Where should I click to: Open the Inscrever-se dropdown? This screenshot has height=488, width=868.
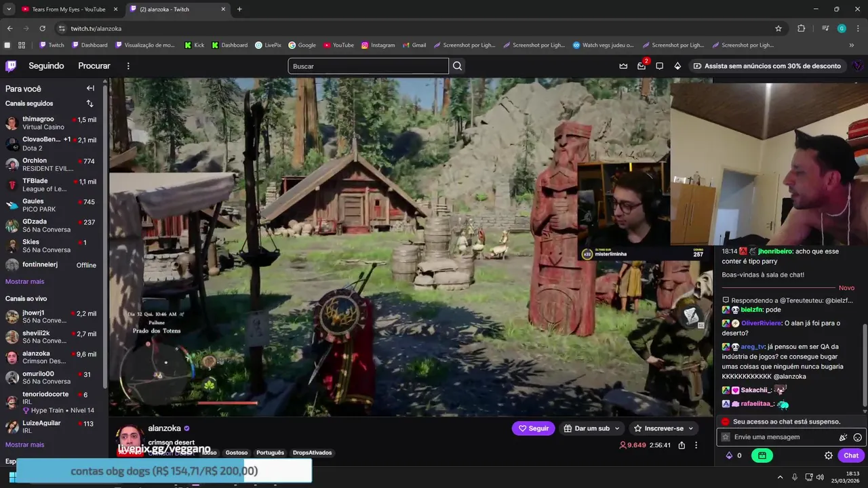(x=663, y=428)
